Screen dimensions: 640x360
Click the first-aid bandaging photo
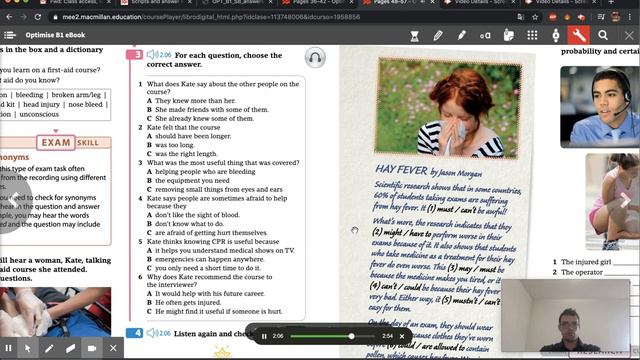point(56,312)
